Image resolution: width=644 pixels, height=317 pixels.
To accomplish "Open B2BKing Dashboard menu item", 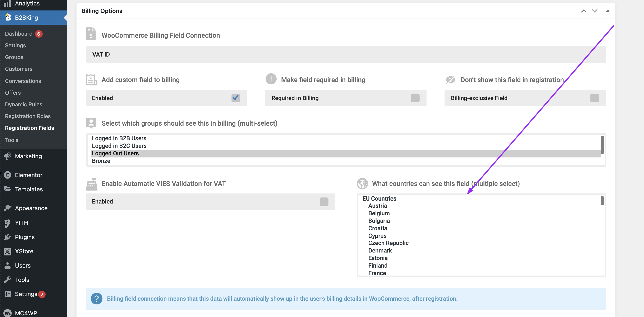I will tap(19, 34).
